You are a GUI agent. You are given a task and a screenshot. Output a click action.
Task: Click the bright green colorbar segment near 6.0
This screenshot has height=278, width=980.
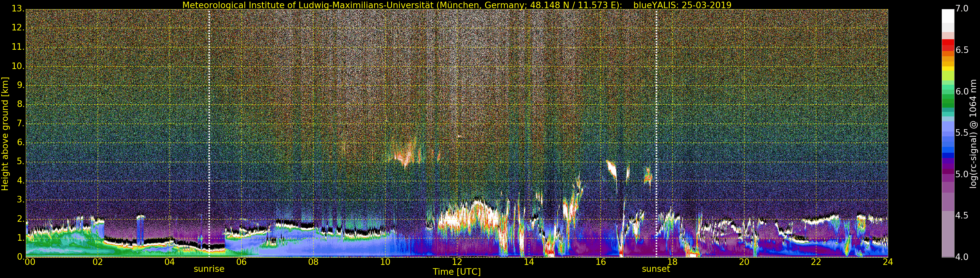click(948, 91)
